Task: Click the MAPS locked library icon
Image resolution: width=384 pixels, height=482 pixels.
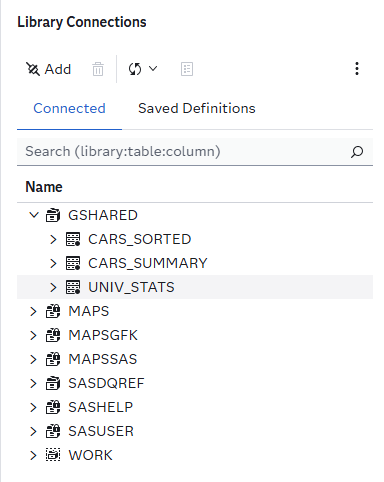Action: pyautogui.click(x=53, y=311)
